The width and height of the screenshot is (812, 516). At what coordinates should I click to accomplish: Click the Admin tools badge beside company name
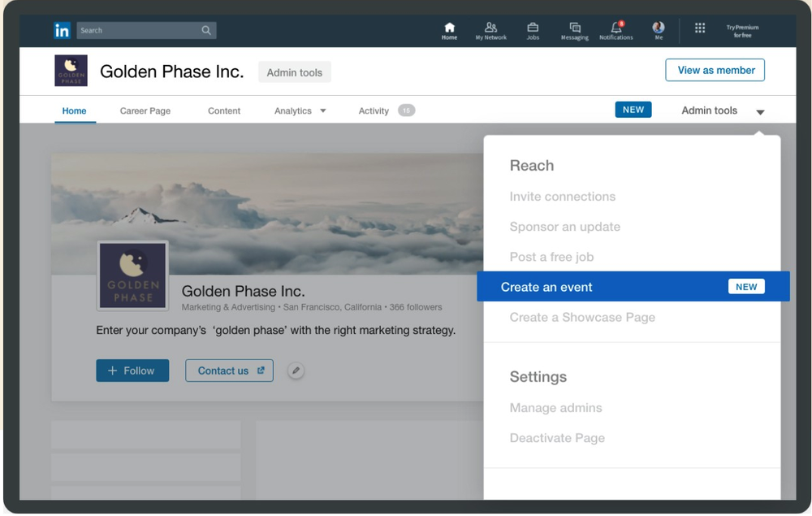click(x=295, y=72)
